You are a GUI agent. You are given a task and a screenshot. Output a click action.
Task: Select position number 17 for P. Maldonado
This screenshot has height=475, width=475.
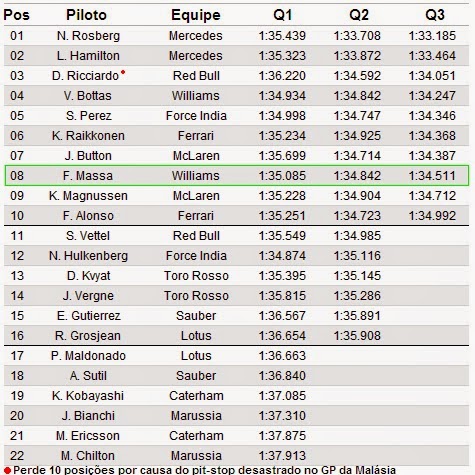pos(17,356)
